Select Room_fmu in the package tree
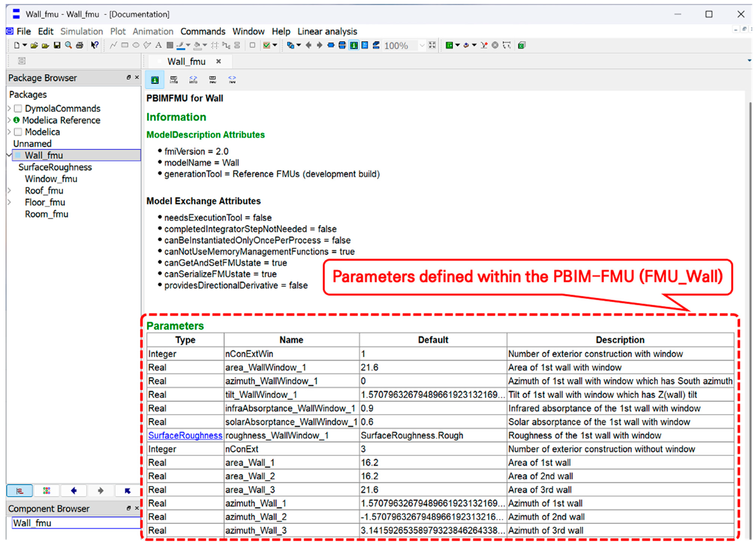This screenshot has height=548, width=756. point(46,214)
